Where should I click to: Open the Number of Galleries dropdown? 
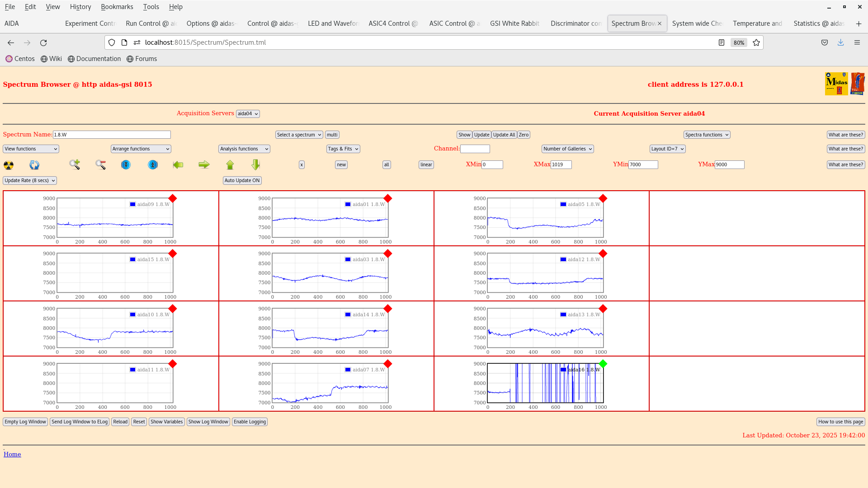[x=567, y=149]
